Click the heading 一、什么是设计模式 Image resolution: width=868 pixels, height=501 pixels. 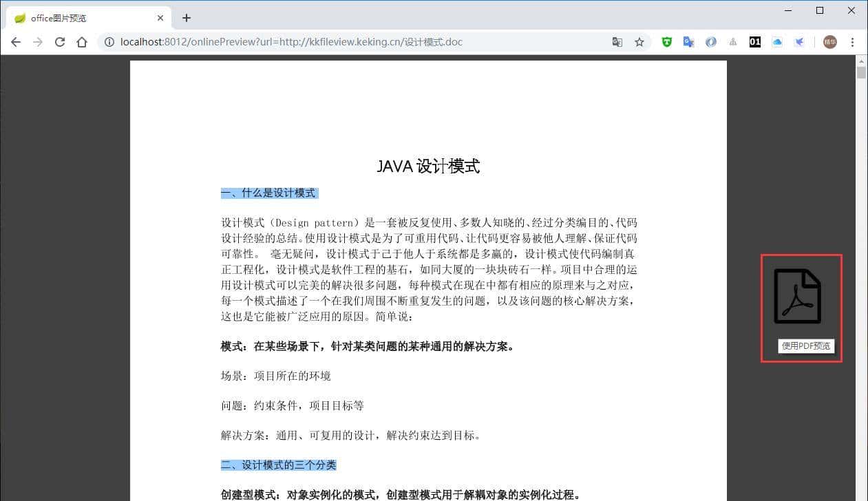268,193
